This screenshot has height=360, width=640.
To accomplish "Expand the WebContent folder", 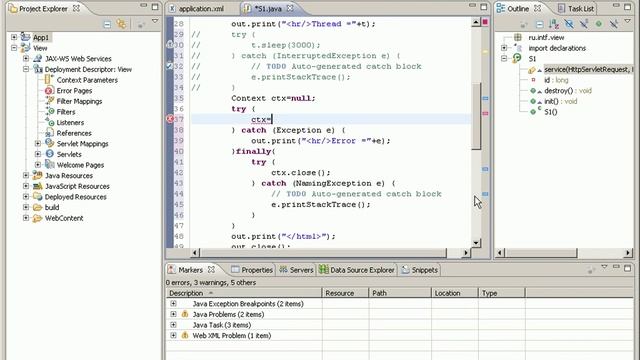I will point(26,218).
